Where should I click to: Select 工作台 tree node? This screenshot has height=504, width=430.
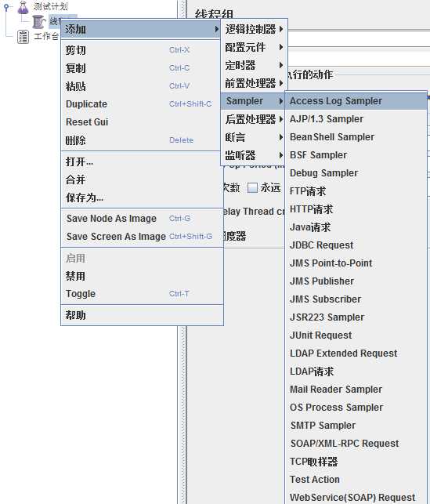point(46,36)
